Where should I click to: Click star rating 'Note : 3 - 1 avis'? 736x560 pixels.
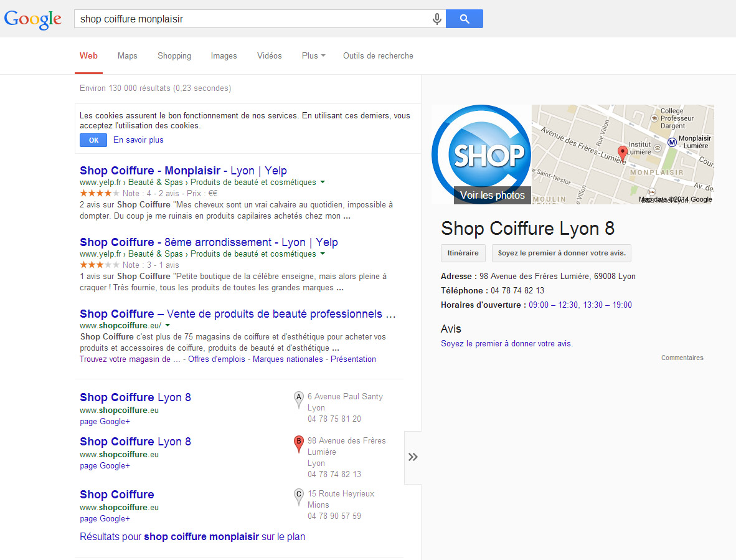130,265
